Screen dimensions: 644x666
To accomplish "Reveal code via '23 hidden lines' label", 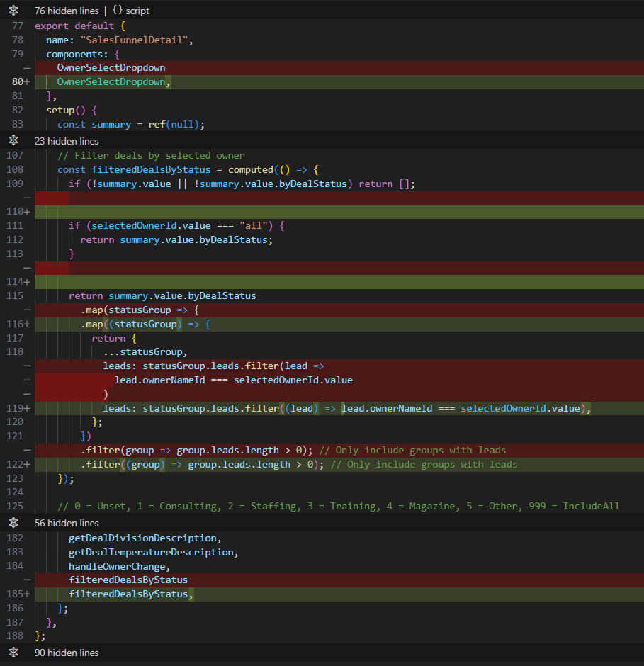I will tap(67, 141).
